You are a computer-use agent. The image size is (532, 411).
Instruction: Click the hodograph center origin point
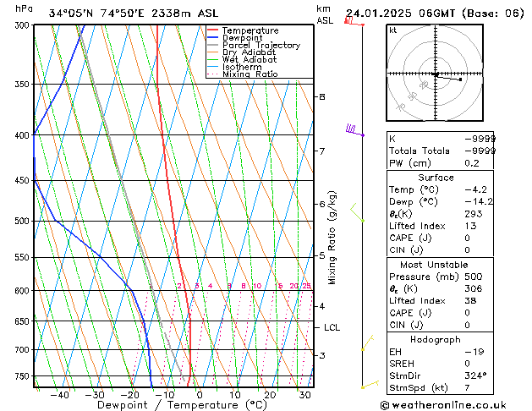coord(436,74)
